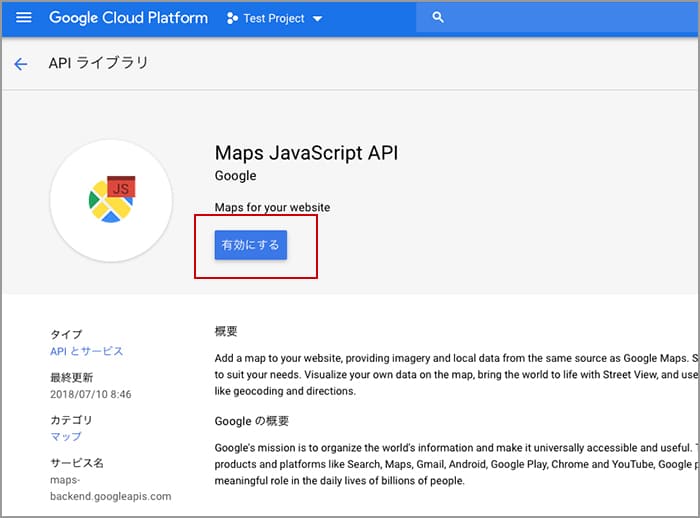Click the maps-backend.googleapis.com service name

(x=110, y=488)
